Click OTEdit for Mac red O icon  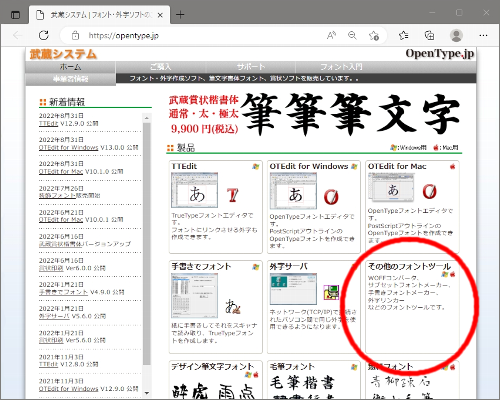429,191
